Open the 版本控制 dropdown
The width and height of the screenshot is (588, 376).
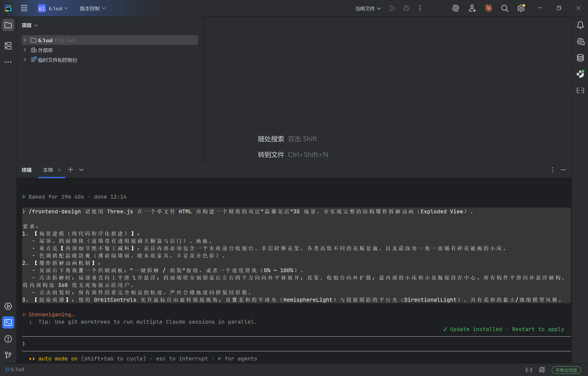(93, 8)
